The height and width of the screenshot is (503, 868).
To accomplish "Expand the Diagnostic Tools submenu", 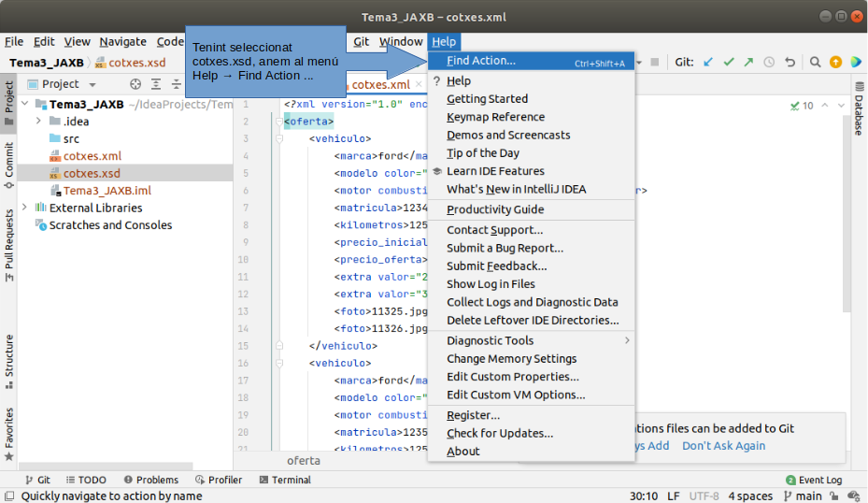I will (x=532, y=340).
